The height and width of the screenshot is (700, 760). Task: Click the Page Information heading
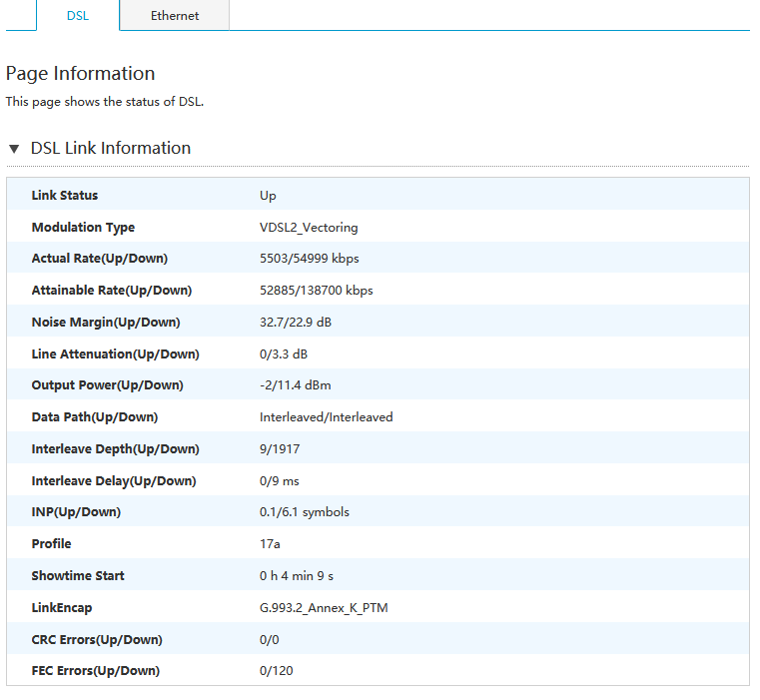point(81,74)
